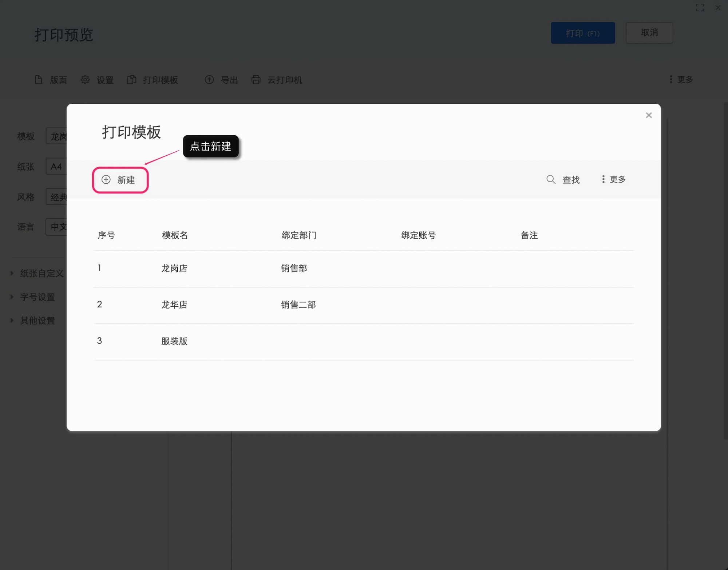This screenshot has width=728, height=570.
Task: Click the 查找 search magnifier icon
Action: [551, 179]
